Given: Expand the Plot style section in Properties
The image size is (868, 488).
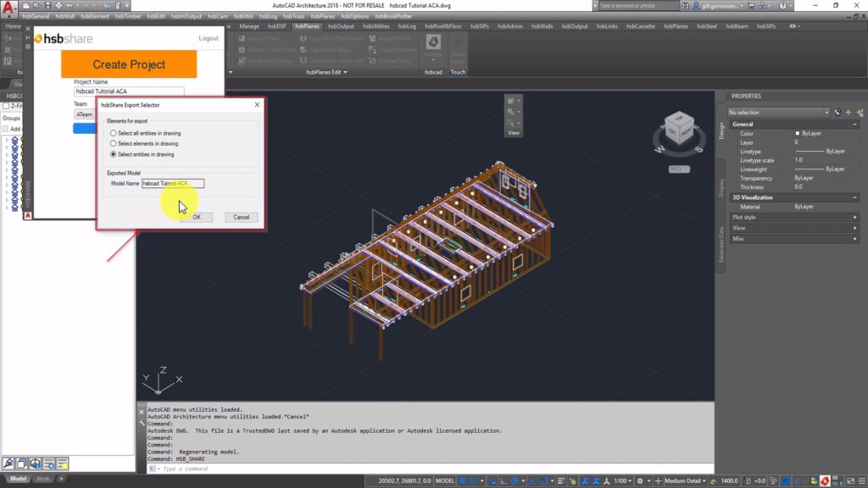Looking at the screenshot, I should (x=854, y=218).
